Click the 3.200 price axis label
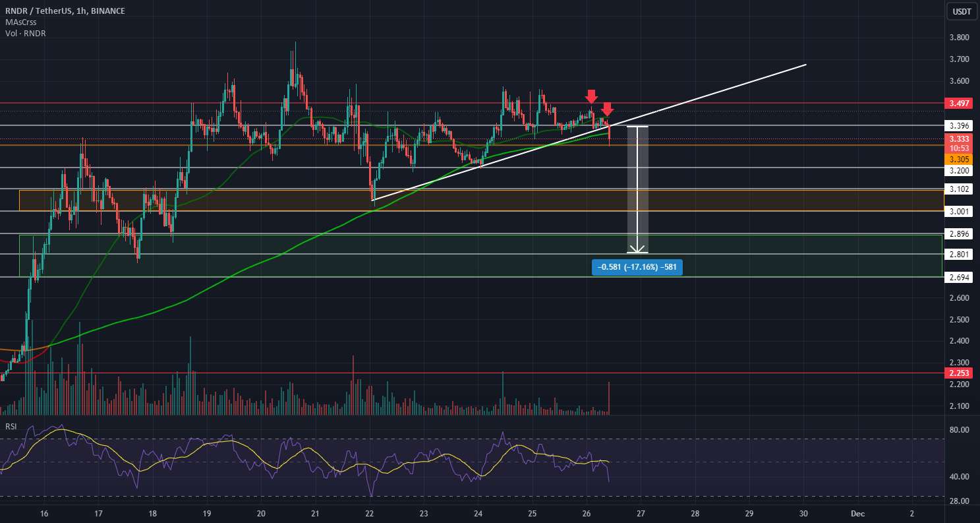 pos(959,170)
